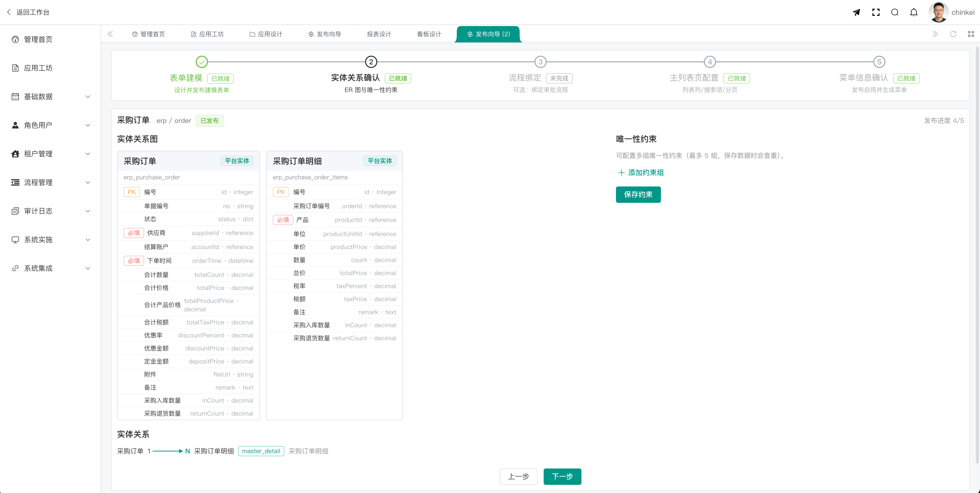Click step 1 表单建模 checkmark circle
Image resolution: width=980 pixels, height=493 pixels.
pyautogui.click(x=202, y=62)
